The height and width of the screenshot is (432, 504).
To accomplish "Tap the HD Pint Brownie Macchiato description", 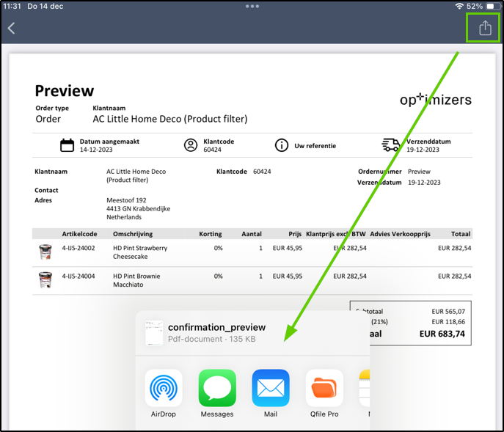I will pyautogui.click(x=136, y=280).
